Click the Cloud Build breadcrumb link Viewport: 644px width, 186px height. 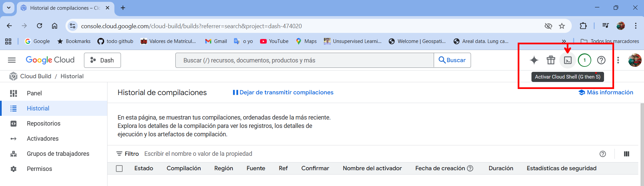click(36, 76)
